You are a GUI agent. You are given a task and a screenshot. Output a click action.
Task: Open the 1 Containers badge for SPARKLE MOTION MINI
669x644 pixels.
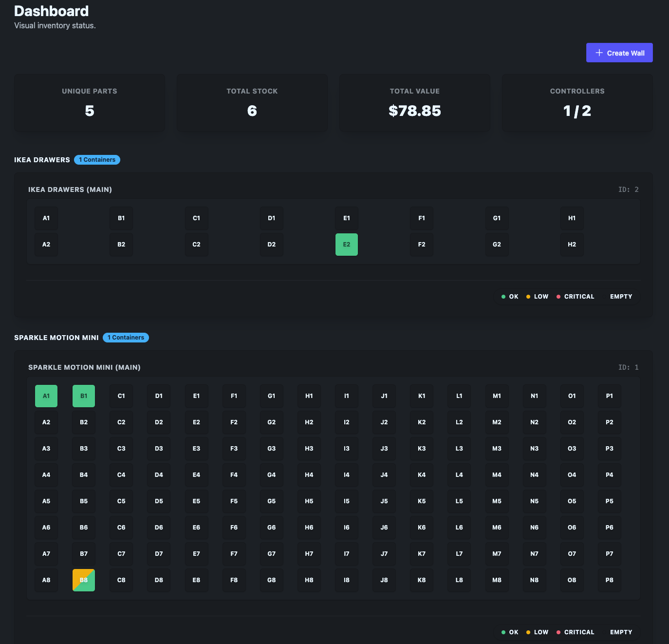point(126,337)
